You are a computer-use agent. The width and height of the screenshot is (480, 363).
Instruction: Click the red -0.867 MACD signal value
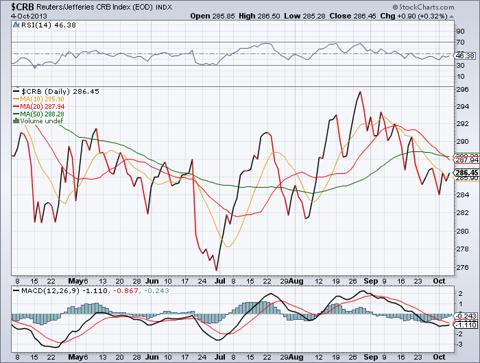(x=126, y=291)
